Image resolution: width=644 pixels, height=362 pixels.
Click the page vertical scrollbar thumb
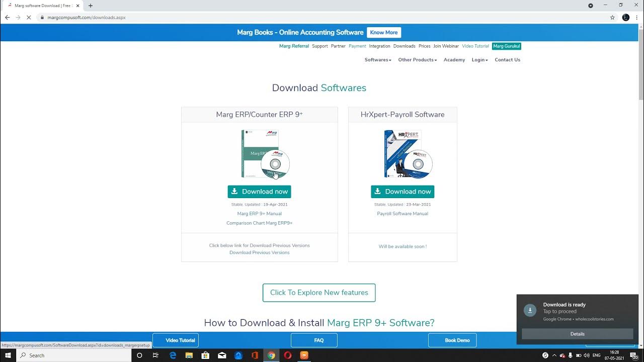point(640,63)
